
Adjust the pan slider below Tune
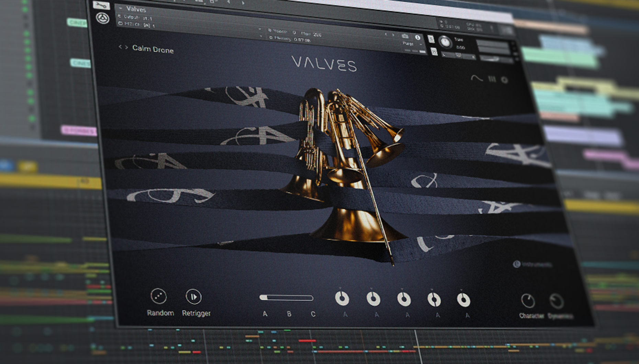[x=459, y=55]
